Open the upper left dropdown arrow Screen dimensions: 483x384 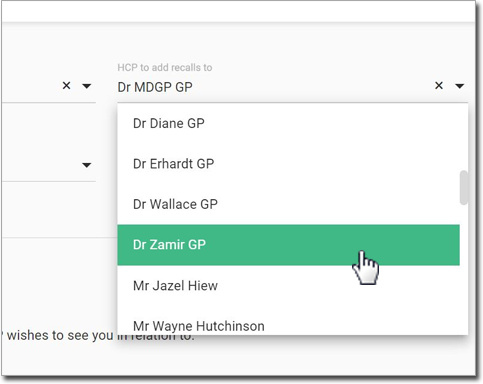tap(87, 86)
